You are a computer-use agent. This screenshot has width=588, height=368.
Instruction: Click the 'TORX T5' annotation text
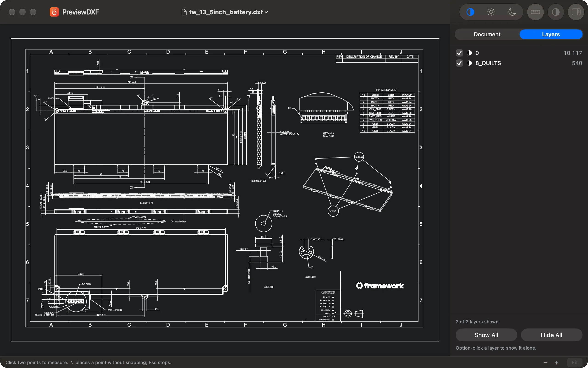click(x=277, y=211)
